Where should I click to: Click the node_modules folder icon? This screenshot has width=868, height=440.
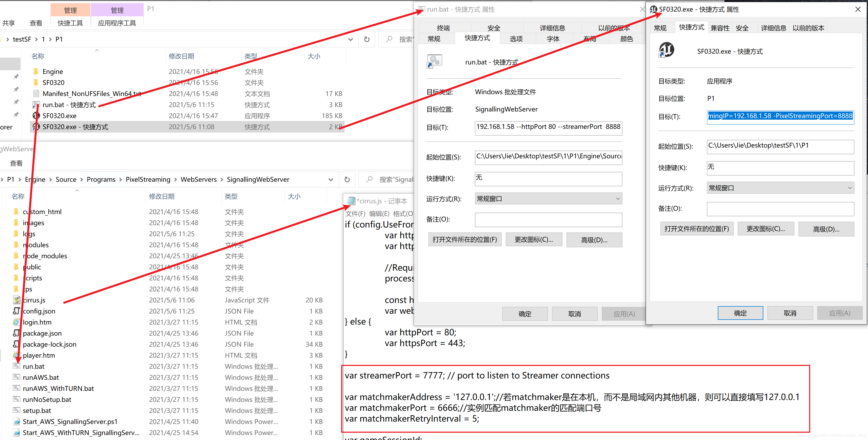pos(16,256)
